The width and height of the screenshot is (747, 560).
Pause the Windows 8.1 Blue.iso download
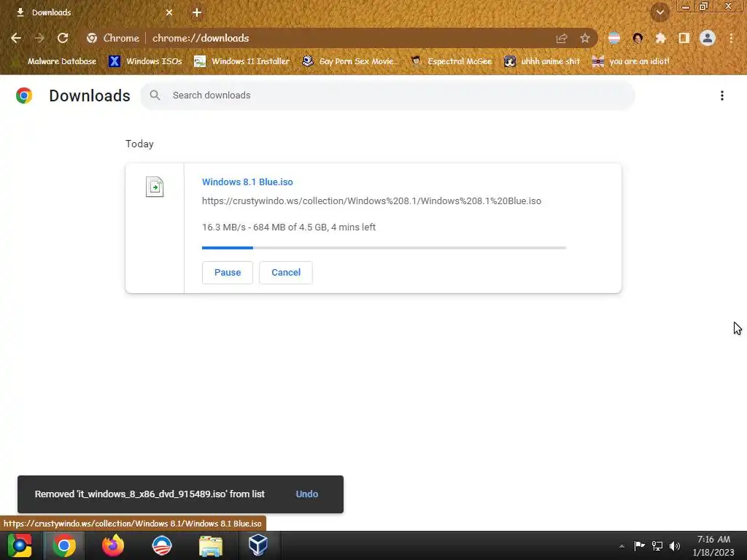(x=228, y=273)
